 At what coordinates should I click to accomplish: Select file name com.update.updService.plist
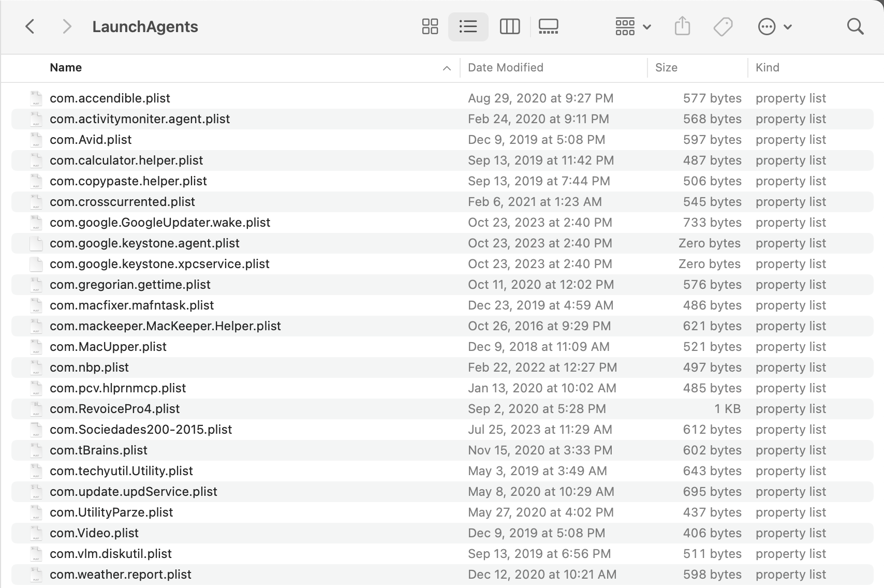coord(134,492)
